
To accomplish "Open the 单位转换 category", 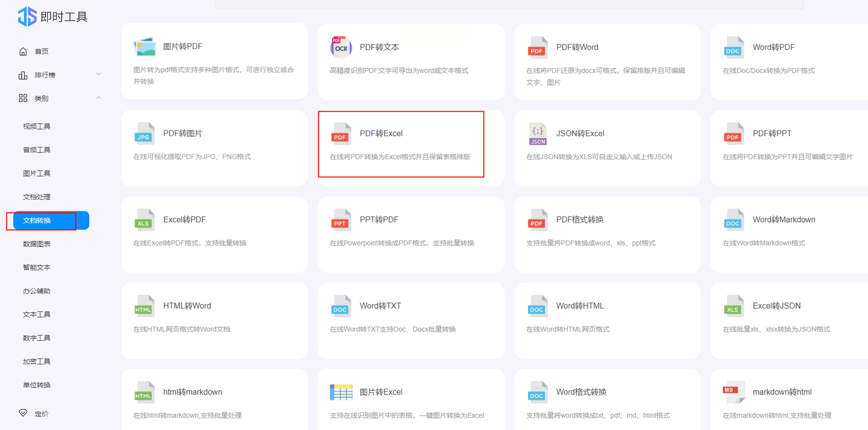I will point(37,385).
